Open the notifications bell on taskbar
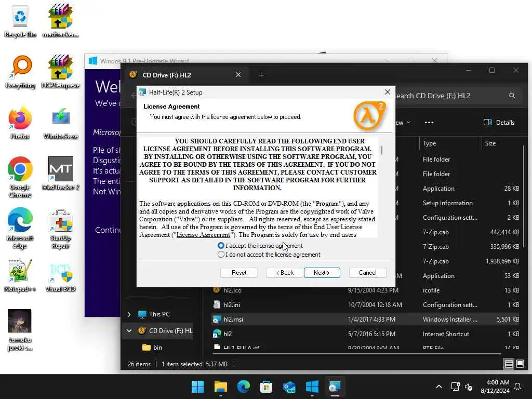The height and width of the screenshot is (399, 532). click(518, 387)
